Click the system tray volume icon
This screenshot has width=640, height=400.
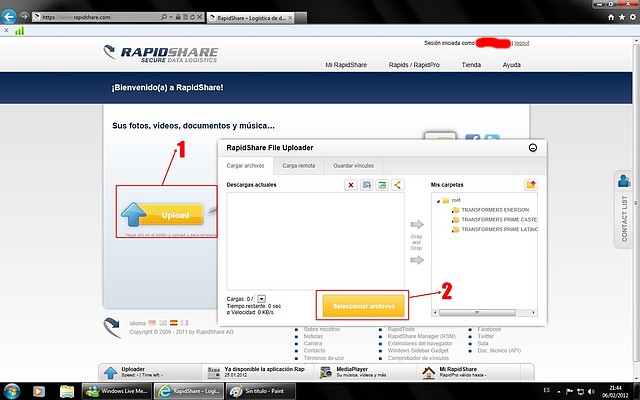(591, 391)
